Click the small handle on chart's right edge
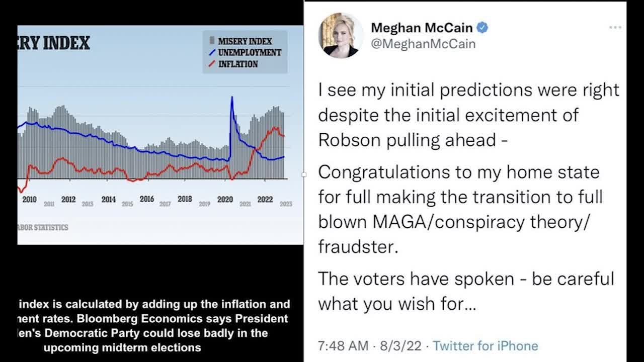The image size is (644, 362). pos(303,174)
